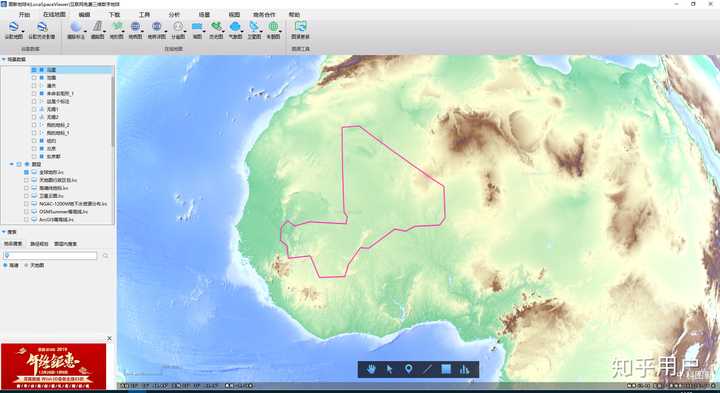The image size is (720, 393).
Task: Switch to 路径规划 route planning tab
Action: 39,244
